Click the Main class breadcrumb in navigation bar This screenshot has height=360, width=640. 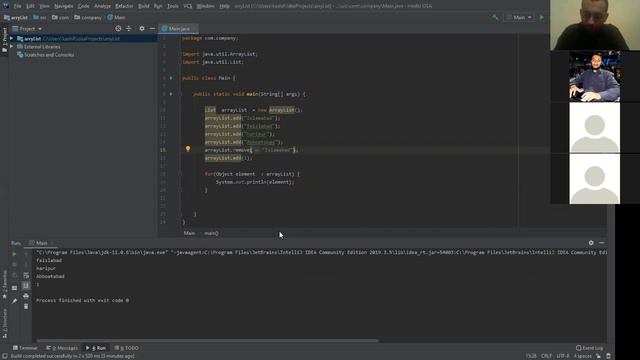click(x=116, y=18)
